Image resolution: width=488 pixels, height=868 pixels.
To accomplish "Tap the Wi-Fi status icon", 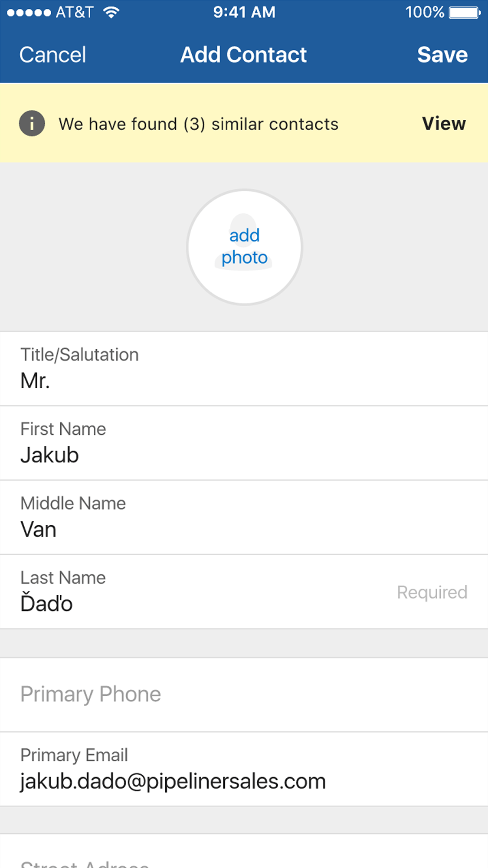I will 111,12.
